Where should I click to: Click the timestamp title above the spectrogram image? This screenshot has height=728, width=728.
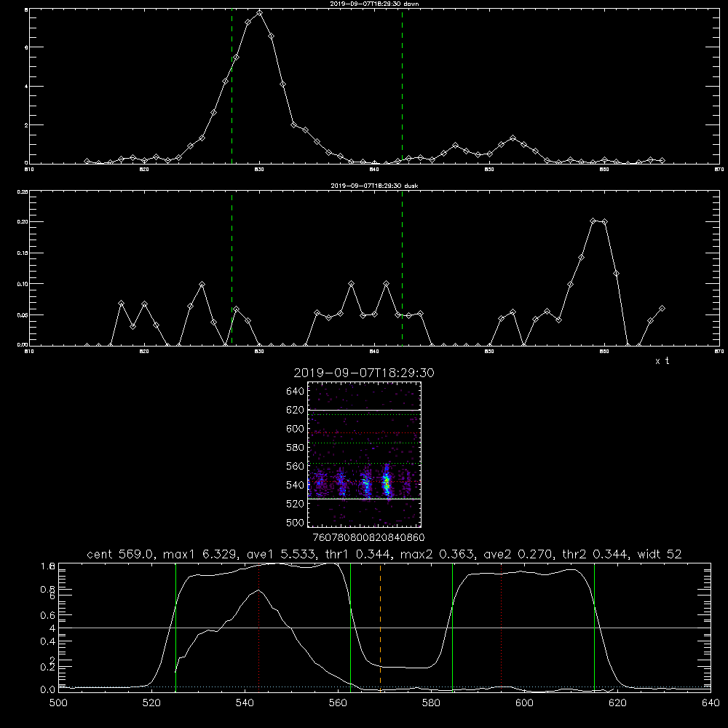[364, 373]
